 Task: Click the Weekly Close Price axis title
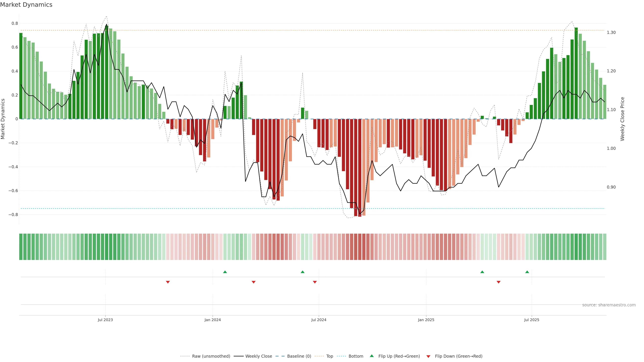tap(622, 119)
